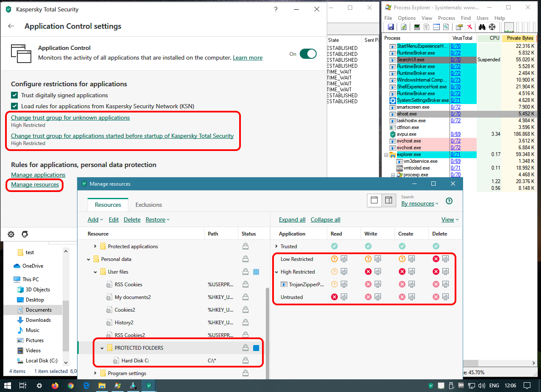The image size is (541, 392).
Task: Click the Private Bytes column header
Action: click(520, 38)
